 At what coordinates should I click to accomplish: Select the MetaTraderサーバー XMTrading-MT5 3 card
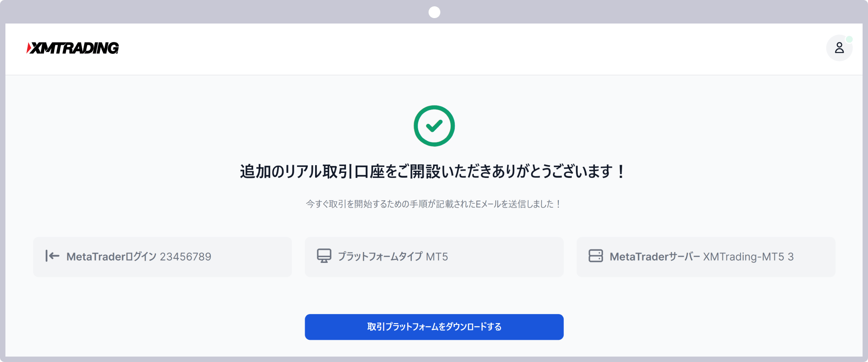click(705, 257)
